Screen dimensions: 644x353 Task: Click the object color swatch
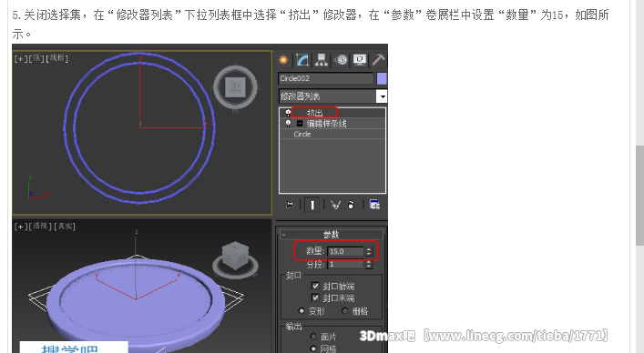point(382,78)
